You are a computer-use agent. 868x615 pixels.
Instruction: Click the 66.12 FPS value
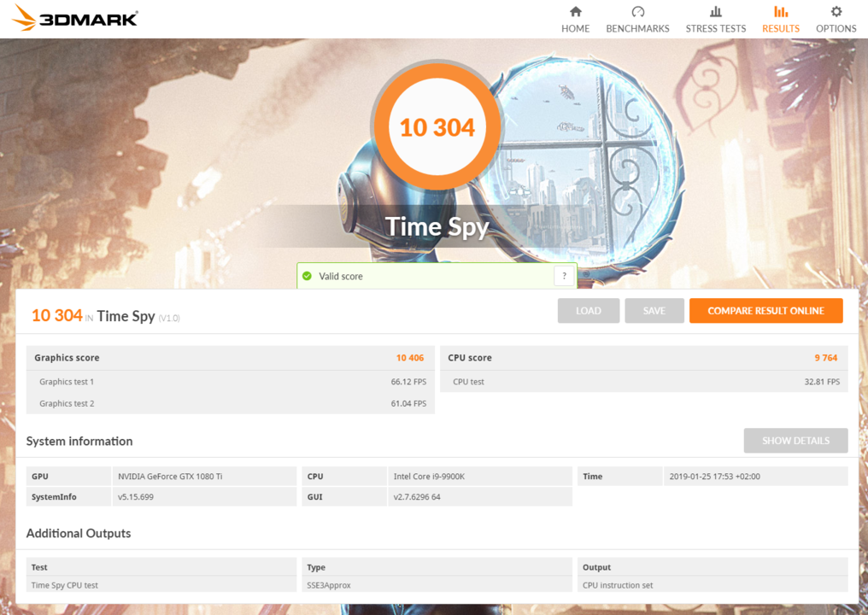tap(408, 382)
